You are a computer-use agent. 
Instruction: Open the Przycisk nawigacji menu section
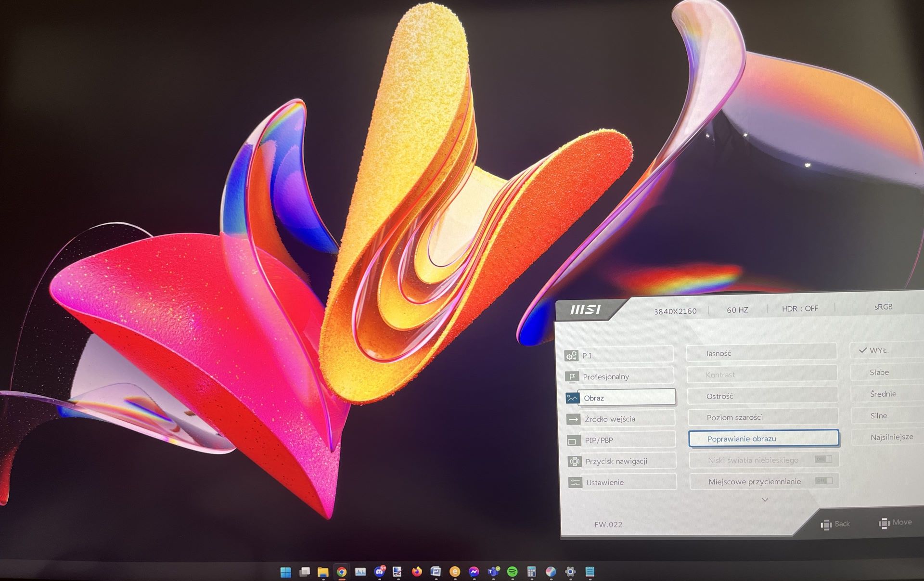[622, 461]
